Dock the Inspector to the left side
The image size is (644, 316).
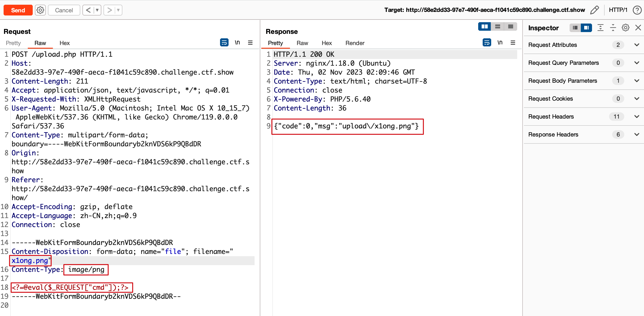(x=575, y=28)
